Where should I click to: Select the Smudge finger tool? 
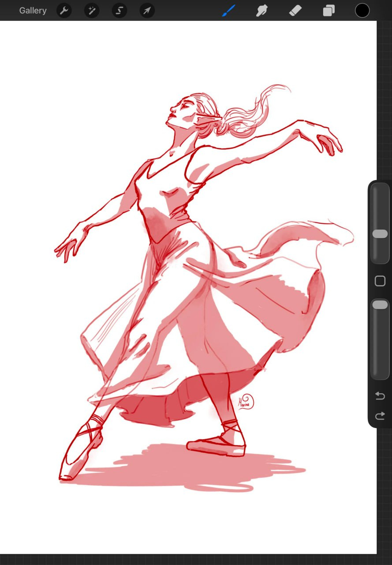point(262,11)
